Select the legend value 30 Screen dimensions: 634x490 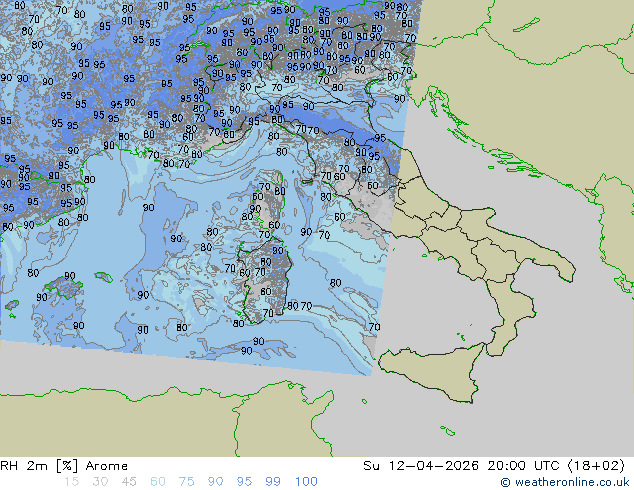click(100, 482)
